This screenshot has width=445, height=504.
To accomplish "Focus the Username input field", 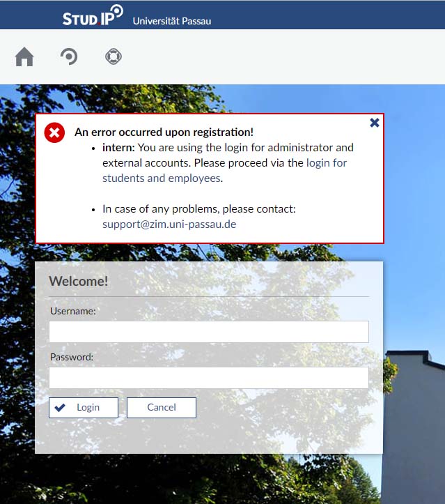I will coord(209,332).
